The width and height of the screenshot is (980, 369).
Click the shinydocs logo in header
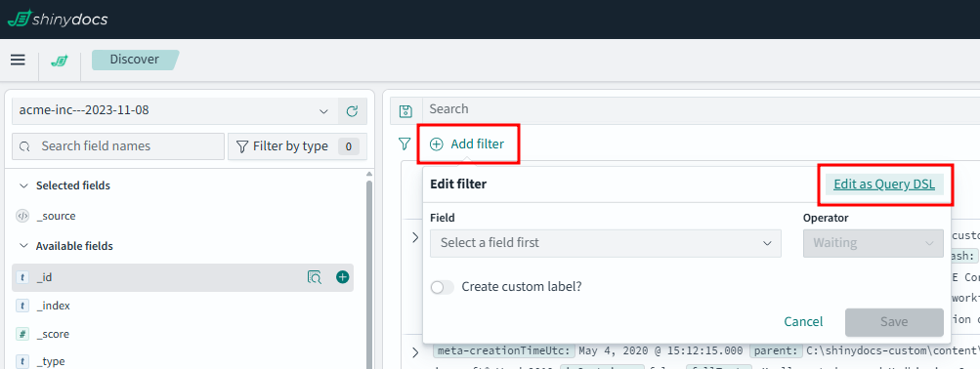(x=58, y=19)
